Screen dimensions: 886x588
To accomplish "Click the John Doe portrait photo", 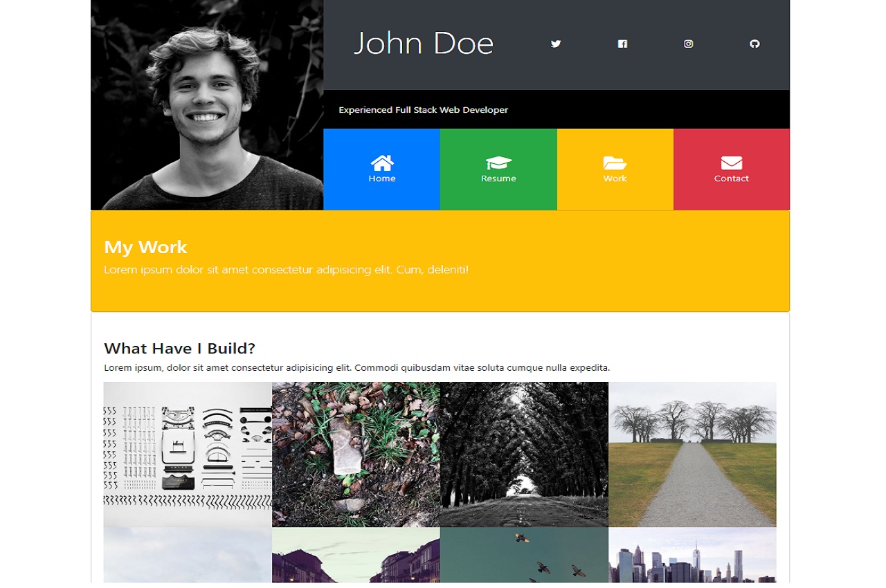I will 207,105.
